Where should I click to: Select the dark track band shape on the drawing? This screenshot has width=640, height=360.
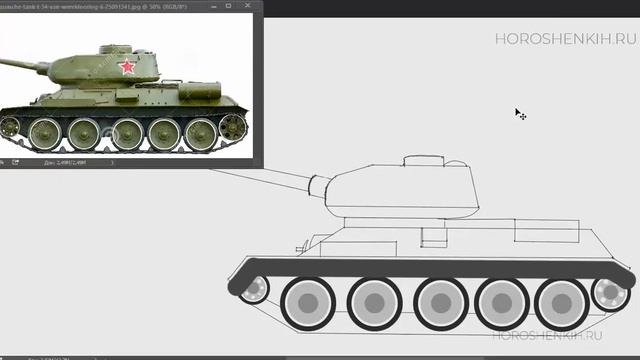click(431, 270)
